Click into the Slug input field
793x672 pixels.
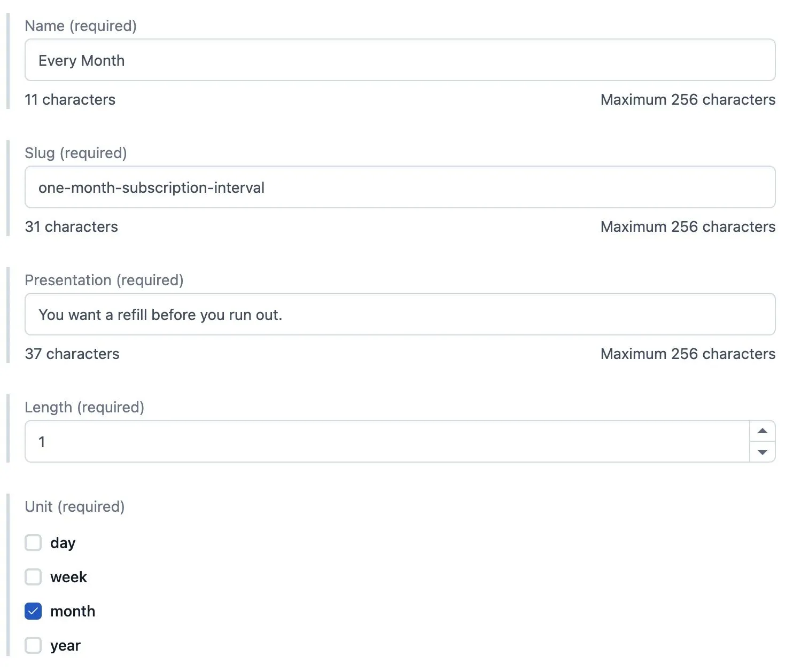(x=400, y=187)
